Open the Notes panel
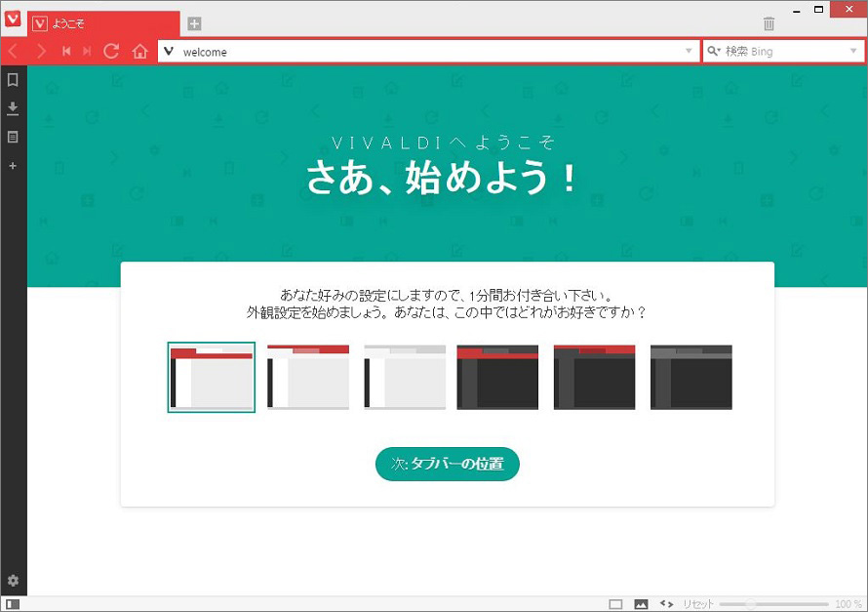 [13, 137]
